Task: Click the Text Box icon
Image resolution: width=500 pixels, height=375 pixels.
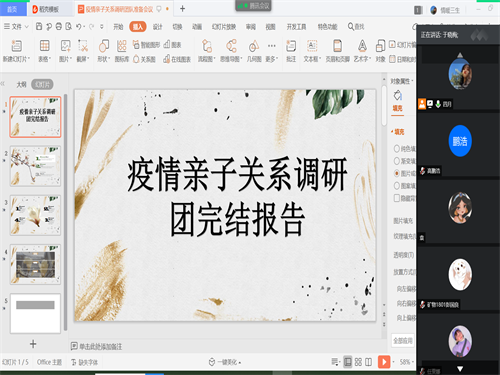Action: coord(312,46)
